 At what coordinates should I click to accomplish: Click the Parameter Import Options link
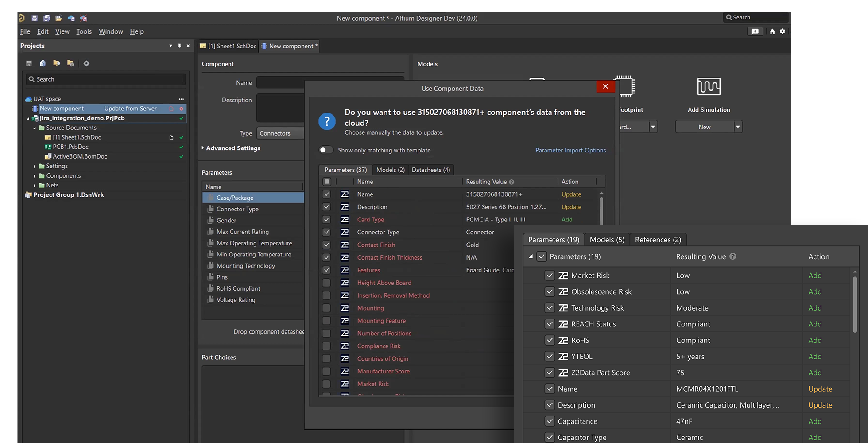570,150
